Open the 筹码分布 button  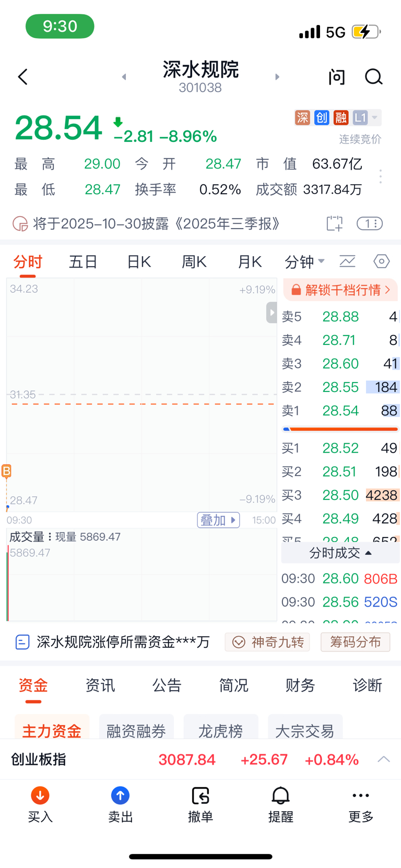pos(355,642)
